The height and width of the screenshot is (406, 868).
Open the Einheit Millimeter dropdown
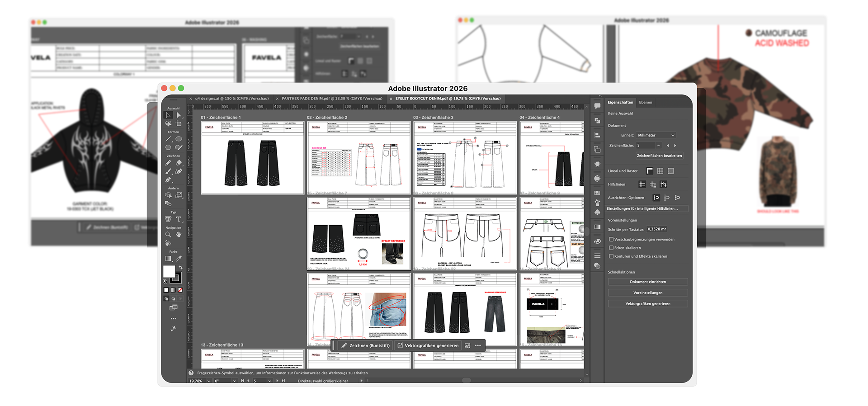[656, 135]
